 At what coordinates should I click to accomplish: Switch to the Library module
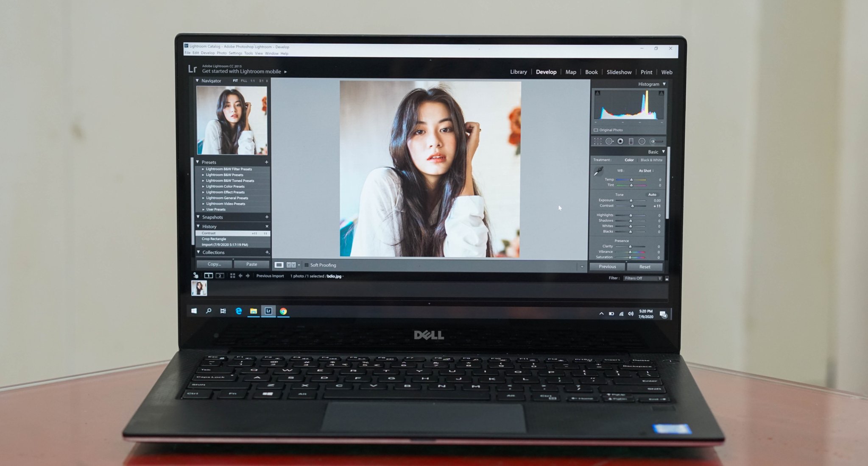point(518,72)
